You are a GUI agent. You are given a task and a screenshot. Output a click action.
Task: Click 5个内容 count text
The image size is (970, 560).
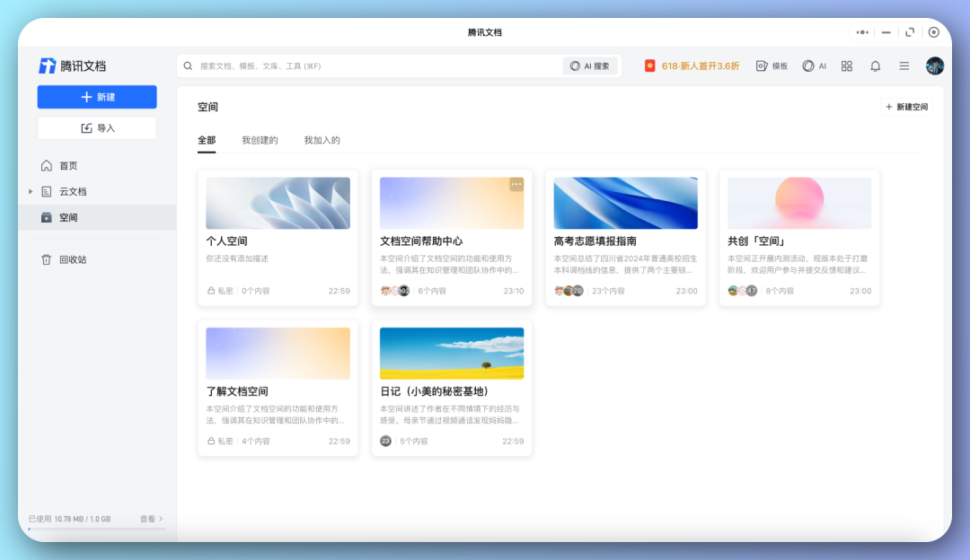click(414, 441)
